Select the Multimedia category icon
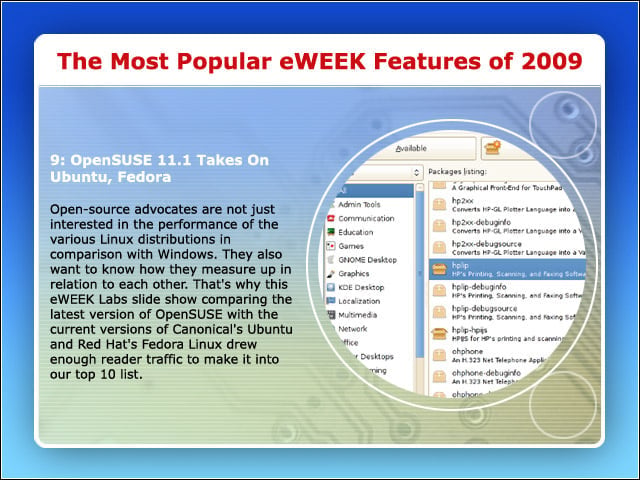This screenshot has height=480, width=640. pyautogui.click(x=331, y=315)
